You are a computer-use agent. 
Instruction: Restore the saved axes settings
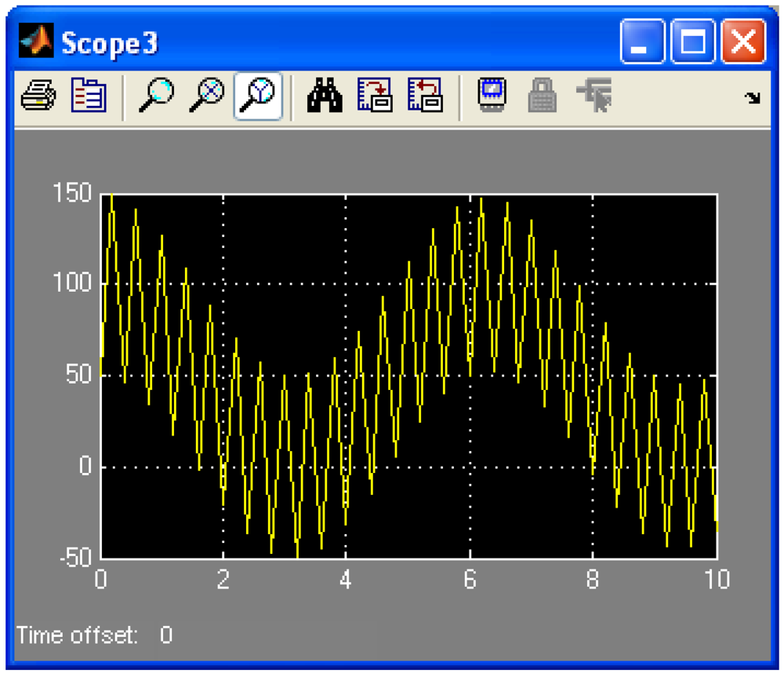[425, 96]
